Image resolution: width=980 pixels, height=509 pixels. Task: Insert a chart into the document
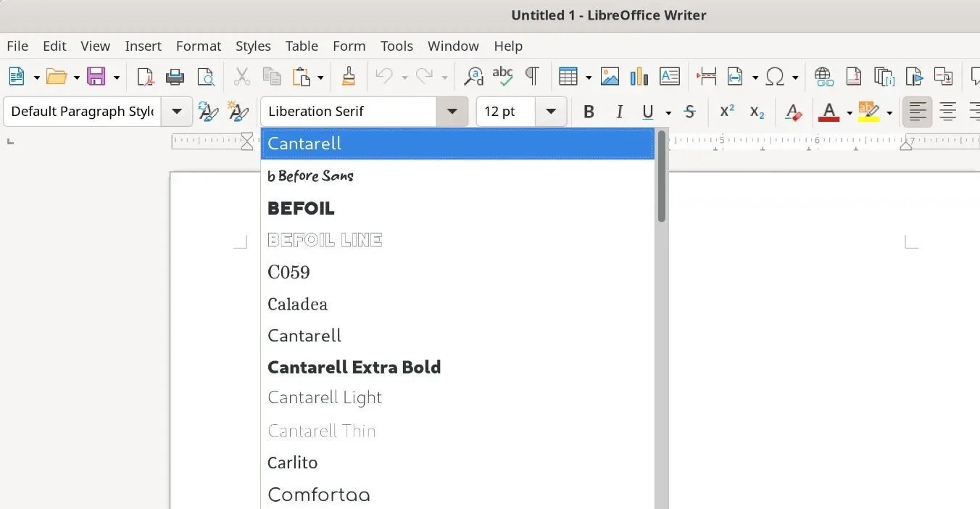click(639, 76)
